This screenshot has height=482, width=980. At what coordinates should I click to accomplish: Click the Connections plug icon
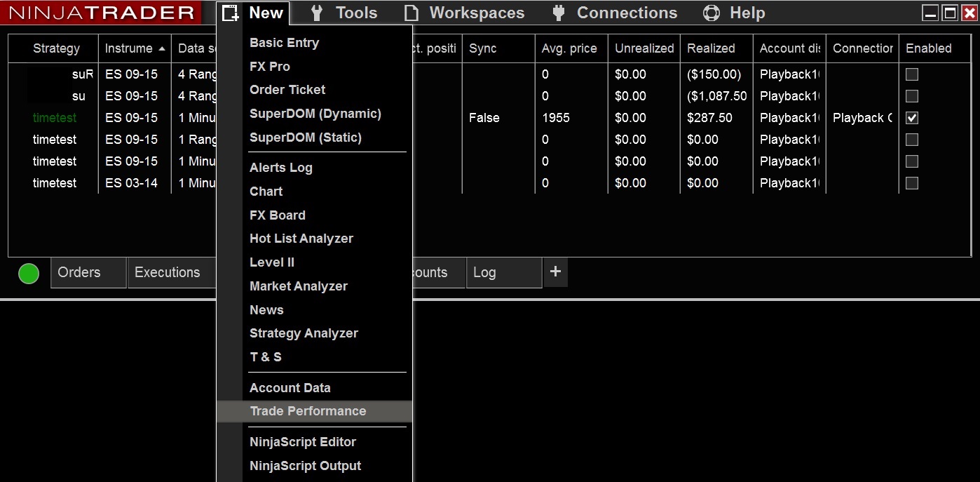pos(559,13)
